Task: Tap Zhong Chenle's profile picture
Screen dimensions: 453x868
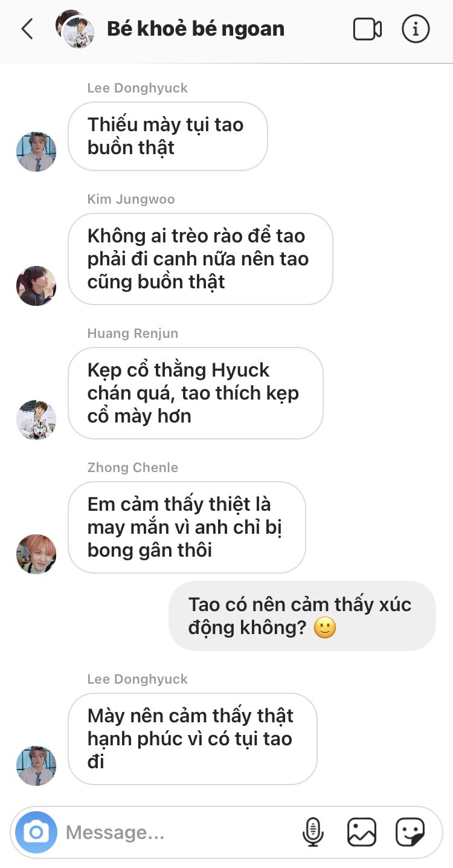Action: click(x=36, y=554)
